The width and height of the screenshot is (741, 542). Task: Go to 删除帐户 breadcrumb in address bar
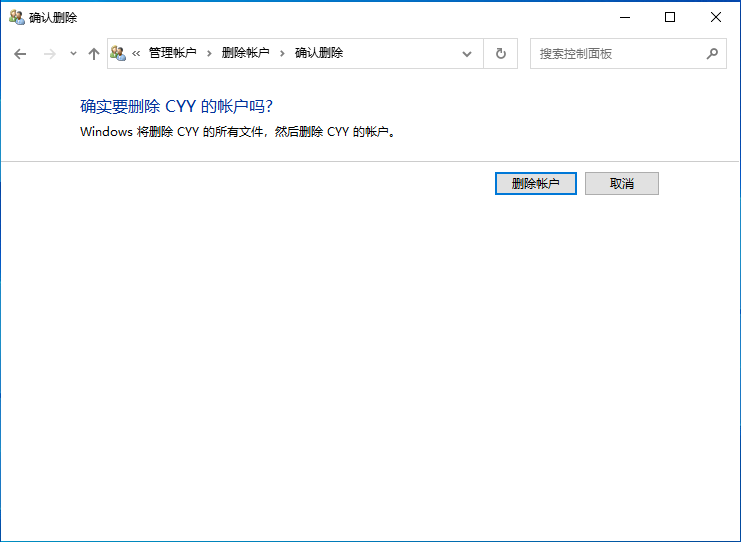(x=245, y=53)
